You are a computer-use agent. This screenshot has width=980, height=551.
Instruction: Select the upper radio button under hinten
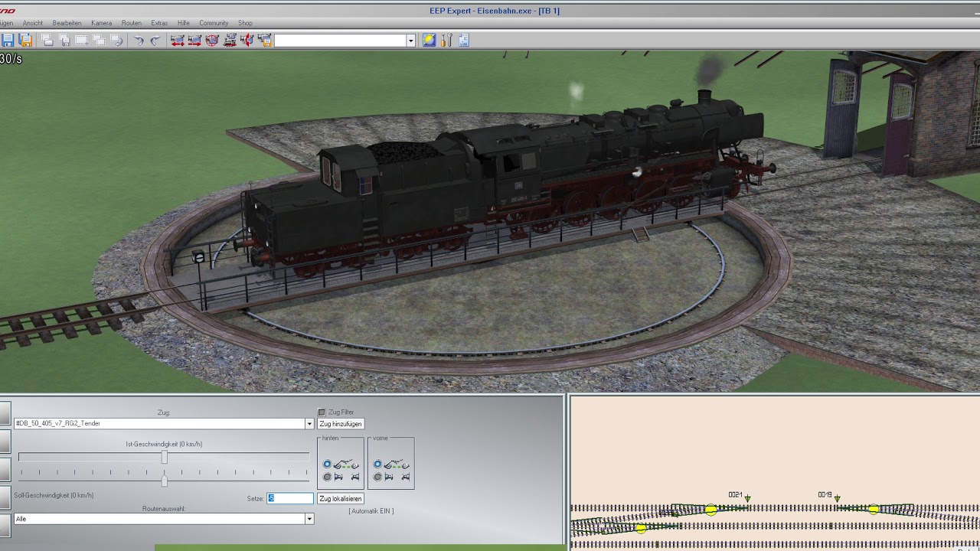[x=327, y=465]
